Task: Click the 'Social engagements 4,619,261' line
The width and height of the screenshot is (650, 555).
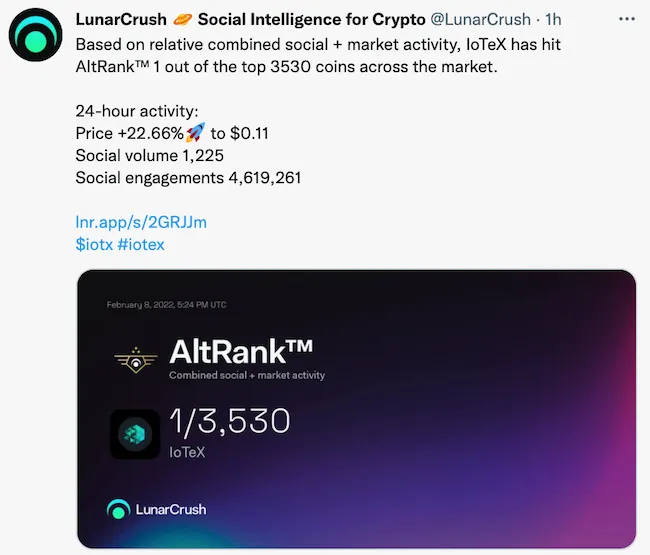Action: point(188,178)
